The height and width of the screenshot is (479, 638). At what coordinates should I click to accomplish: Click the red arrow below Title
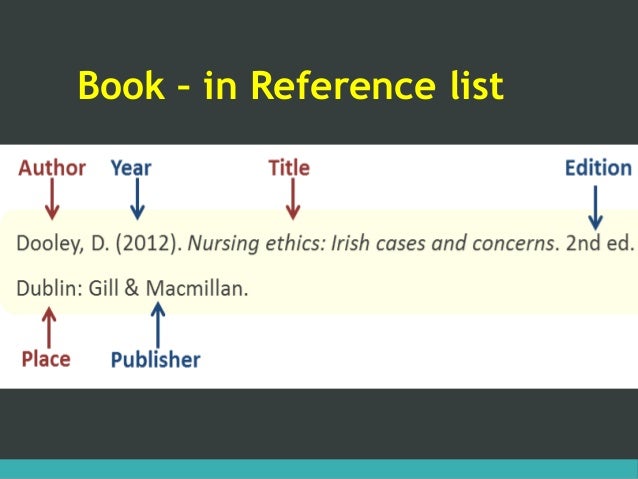click(x=293, y=199)
